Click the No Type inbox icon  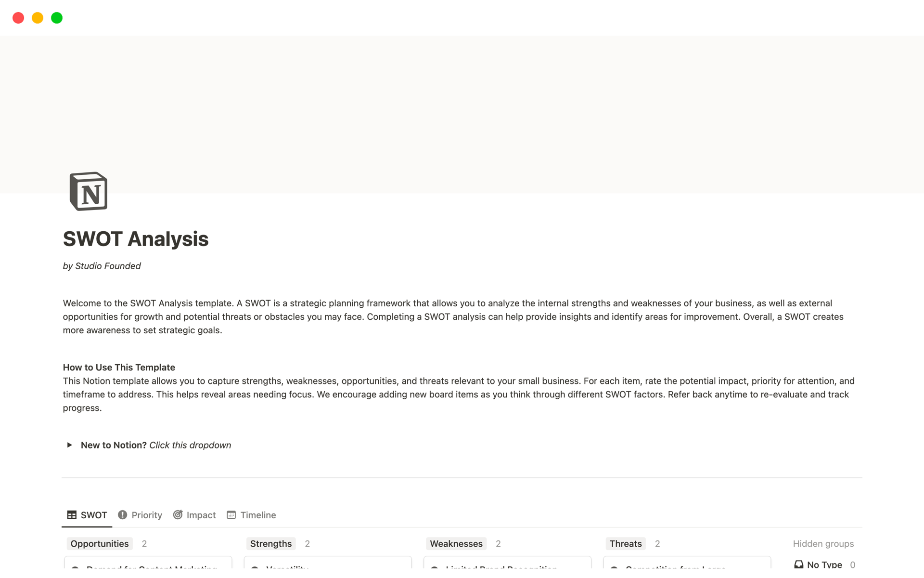pos(798,565)
